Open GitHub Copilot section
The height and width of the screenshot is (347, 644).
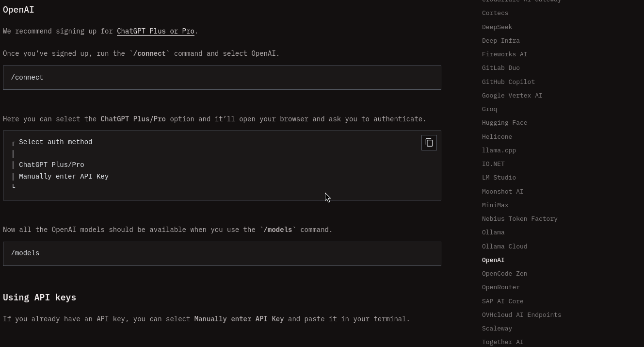click(508, 82)
